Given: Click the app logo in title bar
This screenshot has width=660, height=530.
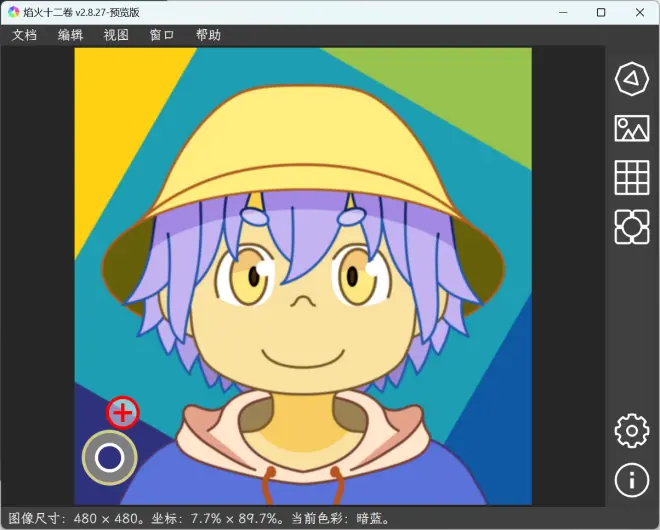Looking at the screenshot, I should 13,12.
